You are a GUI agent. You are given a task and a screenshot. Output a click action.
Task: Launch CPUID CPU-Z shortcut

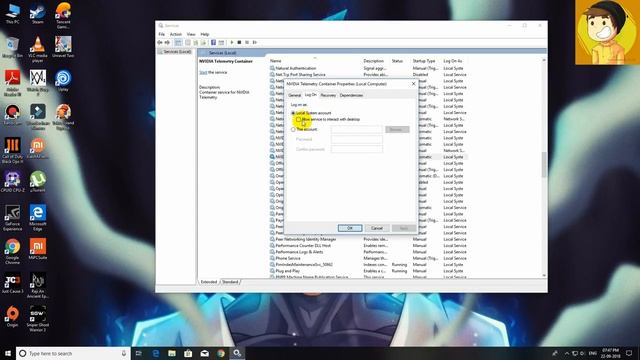point(12,182)
